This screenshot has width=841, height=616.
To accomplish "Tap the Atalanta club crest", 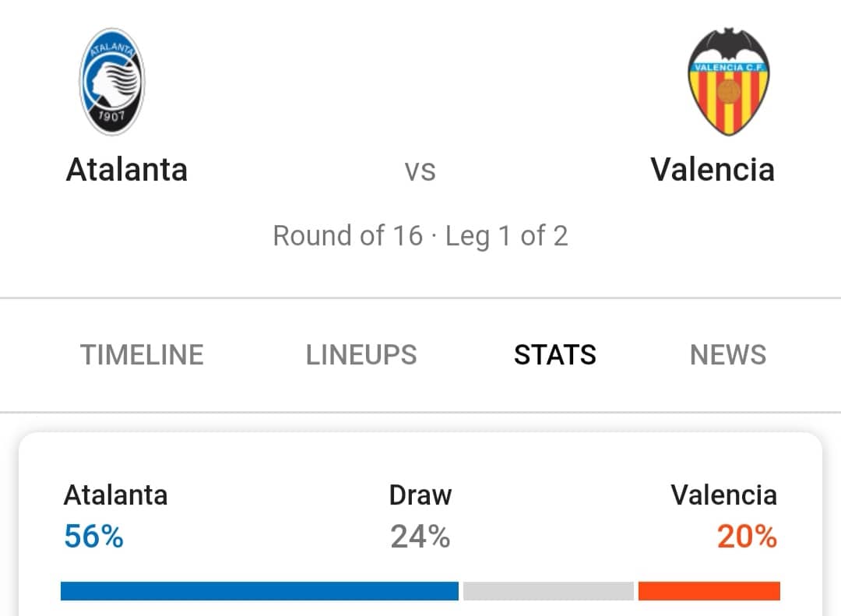I will [x=112, y=82].
